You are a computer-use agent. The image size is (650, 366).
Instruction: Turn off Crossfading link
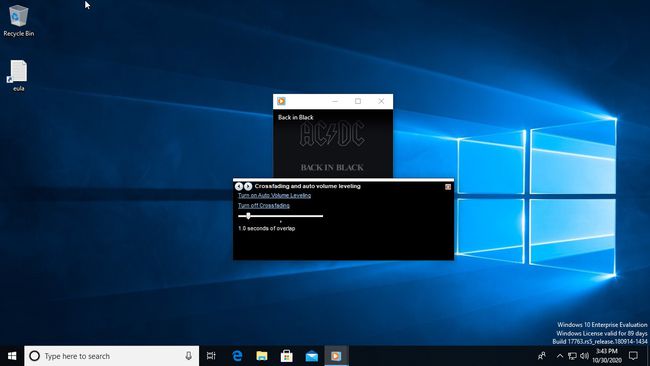[x=264, y=206]
